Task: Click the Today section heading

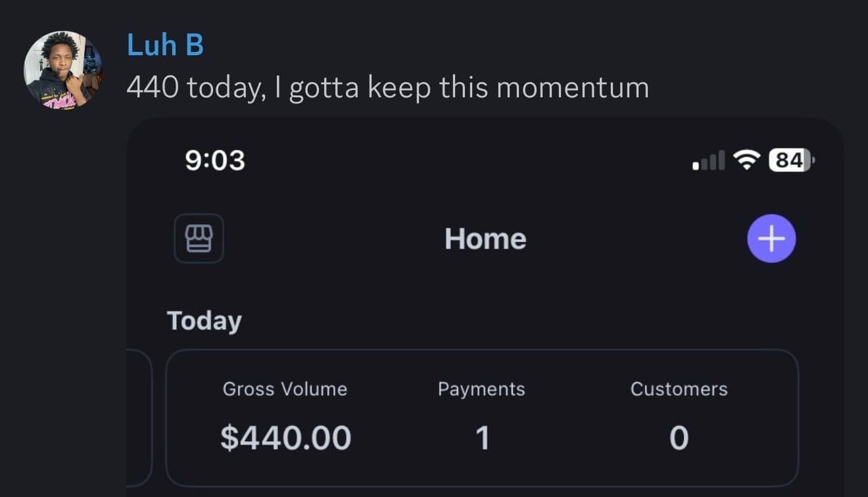Action: (x=205, y=321)
